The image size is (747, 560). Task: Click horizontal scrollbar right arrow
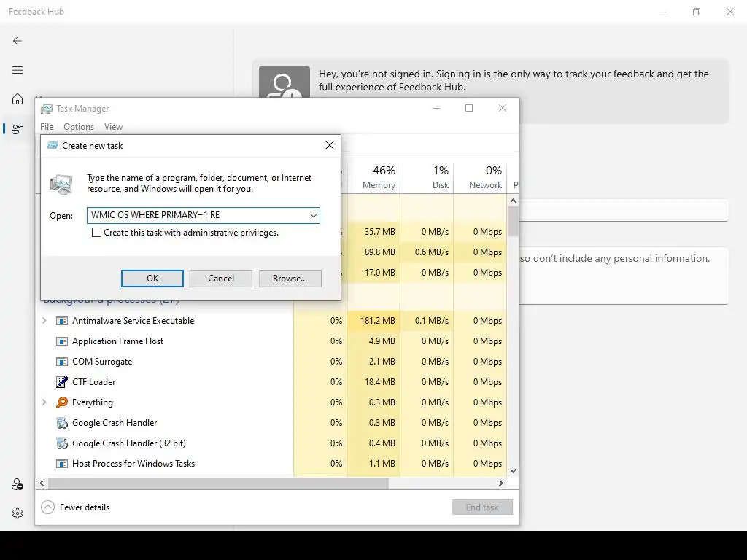(500, 483)
